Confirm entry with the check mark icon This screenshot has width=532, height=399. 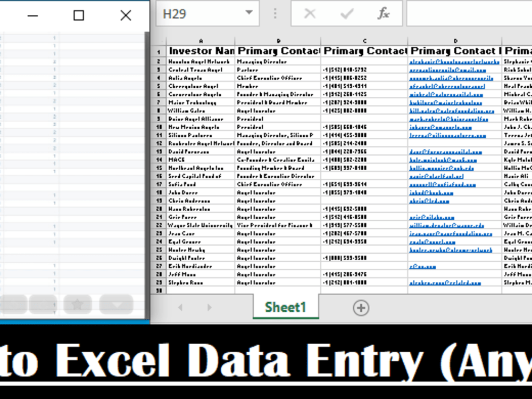point(346,13)
